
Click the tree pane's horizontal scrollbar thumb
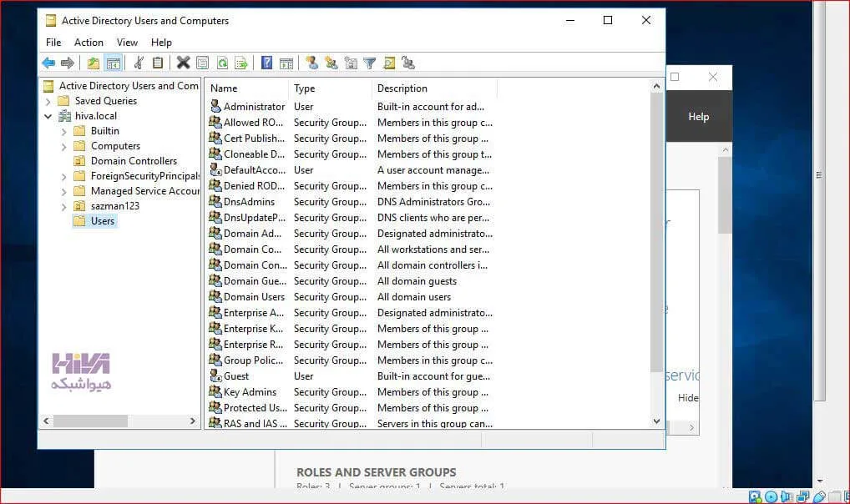[x=90, y=421]
